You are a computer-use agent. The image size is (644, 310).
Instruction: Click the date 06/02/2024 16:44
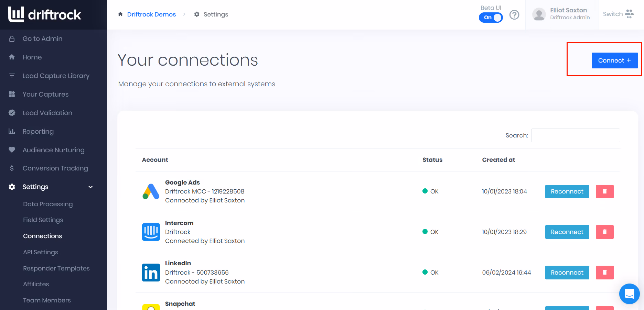tap(506, 273)
